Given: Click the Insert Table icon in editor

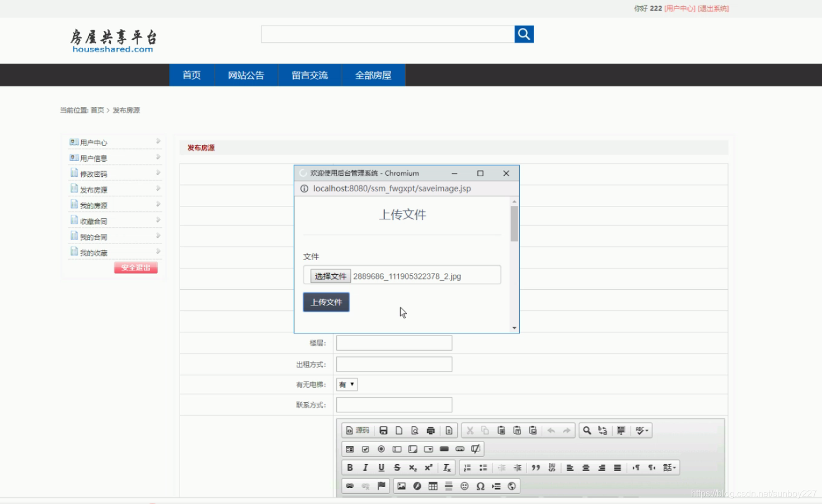Looking at the screenshot, I should tap(433, 486).
